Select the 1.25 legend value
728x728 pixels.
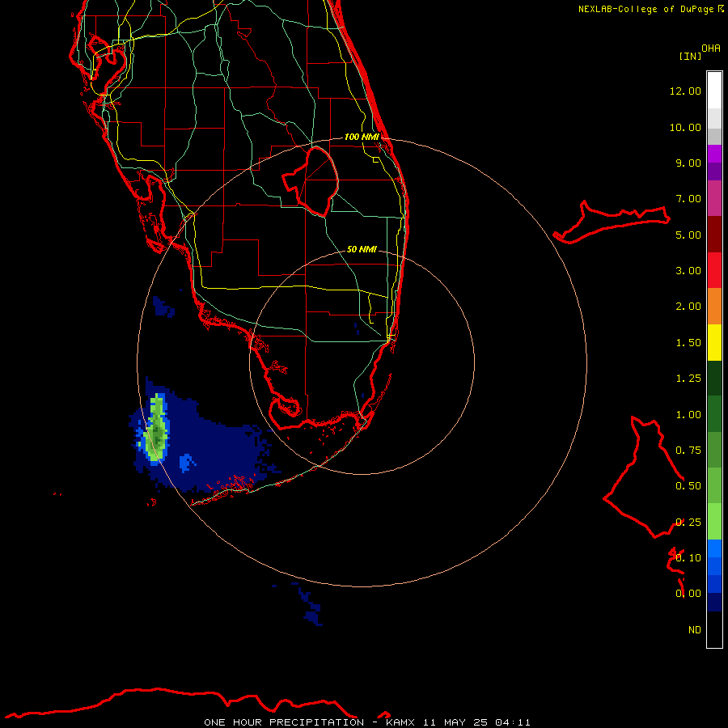pos(688,379)
